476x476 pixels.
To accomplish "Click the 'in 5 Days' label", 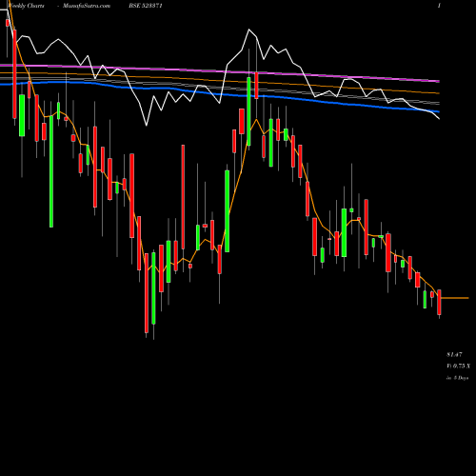I will [x=457, y=378].
